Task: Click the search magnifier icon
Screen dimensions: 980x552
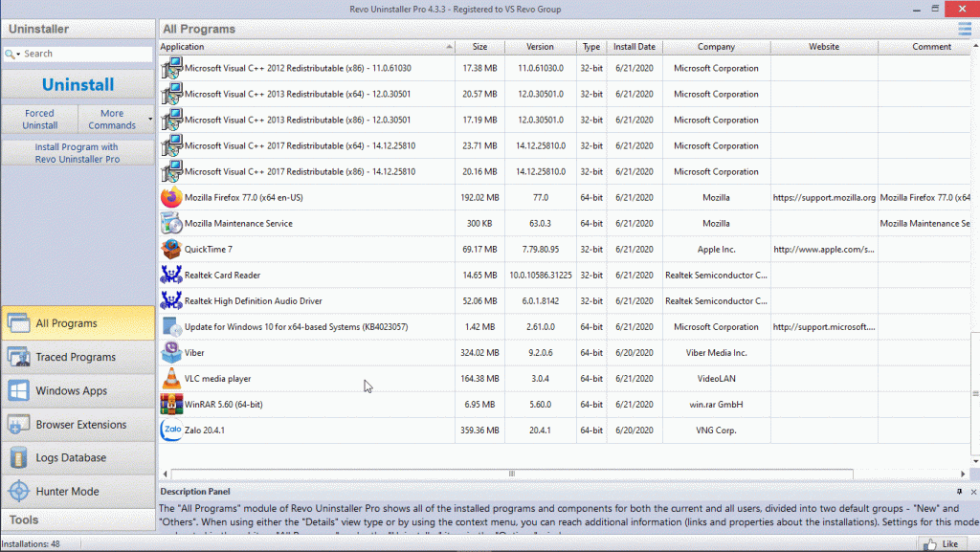Action: point(10,55)
